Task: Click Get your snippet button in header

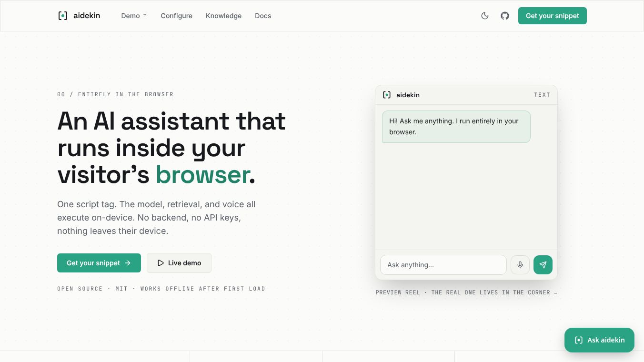Action: (x=553, y=16)
